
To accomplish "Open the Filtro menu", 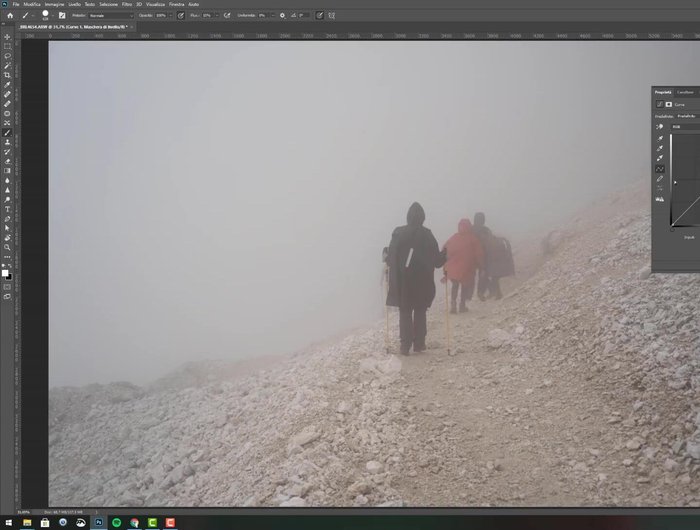I will click(x=127, y=4).
